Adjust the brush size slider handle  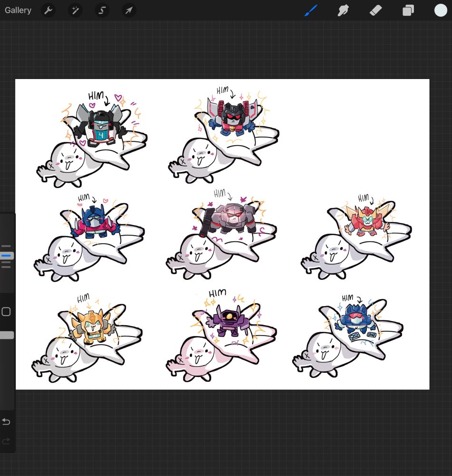(6, 256)
